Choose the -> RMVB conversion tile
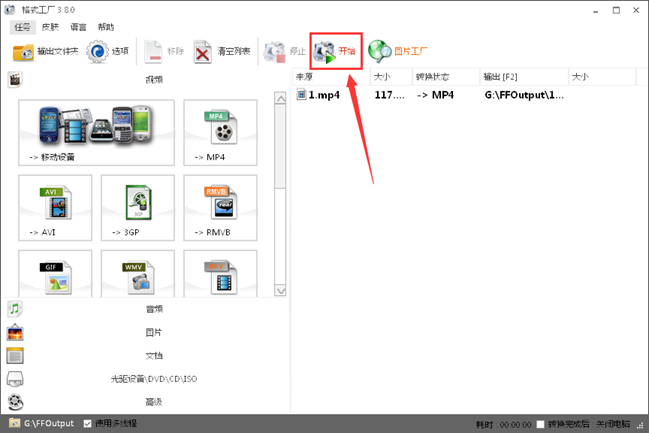 [x=221, y=208]
